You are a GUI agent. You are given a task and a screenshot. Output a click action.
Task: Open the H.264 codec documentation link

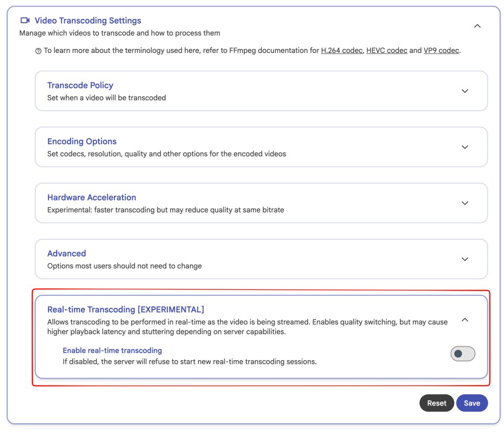click(x=342, y=51)
